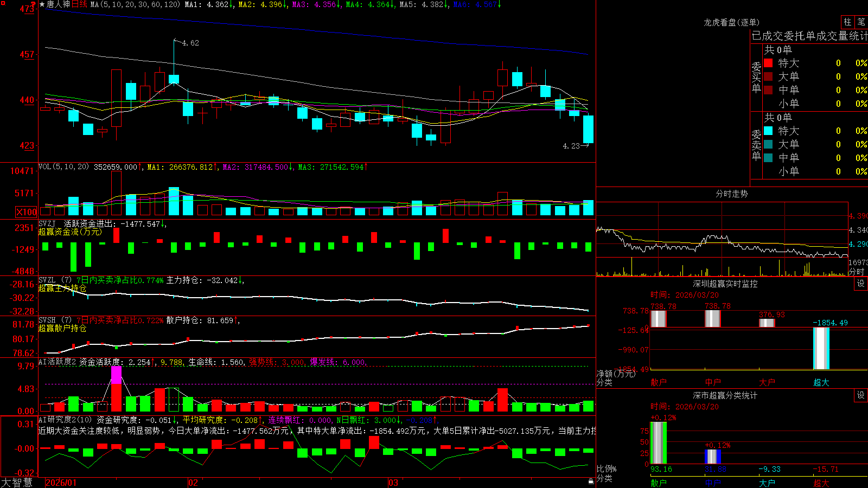Viewport: 868px width, 488px height.
Task: Click the 柱 bar-mode button
Action: pos(847,22)
